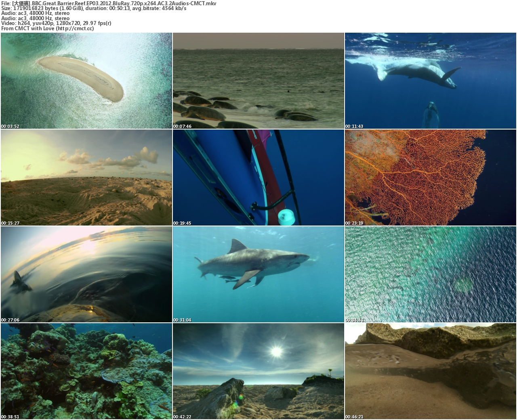Click the 00:31:04 timestamp label
517x420 pixels.
tap(182, 320)
